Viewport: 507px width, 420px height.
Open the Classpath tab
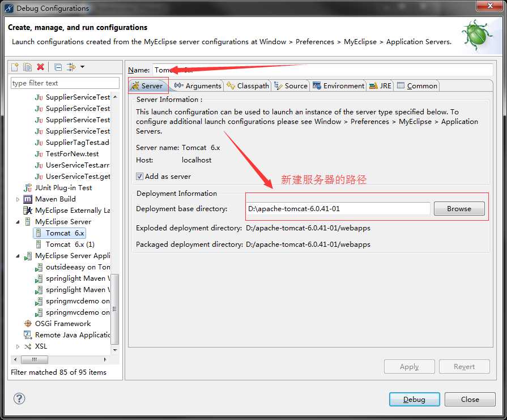248,85
